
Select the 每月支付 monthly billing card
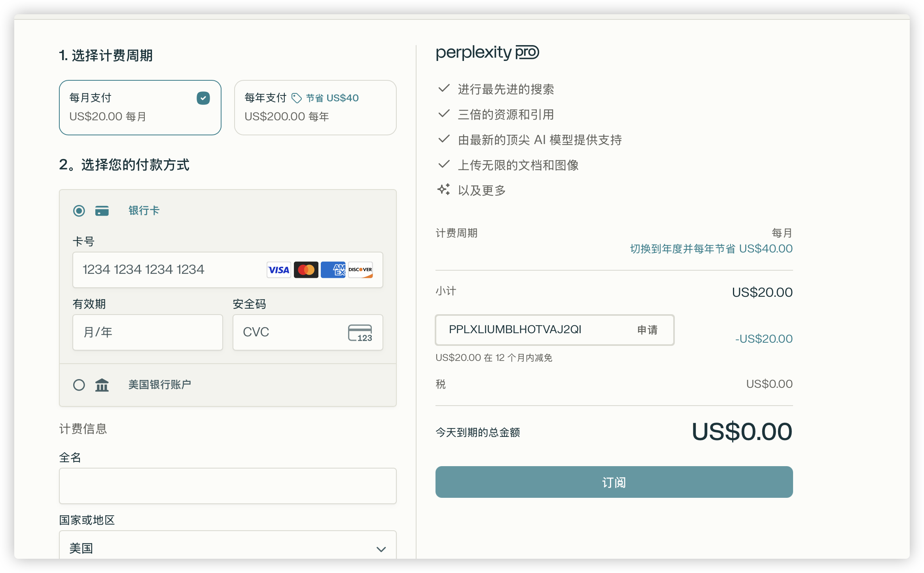(140, 108)
